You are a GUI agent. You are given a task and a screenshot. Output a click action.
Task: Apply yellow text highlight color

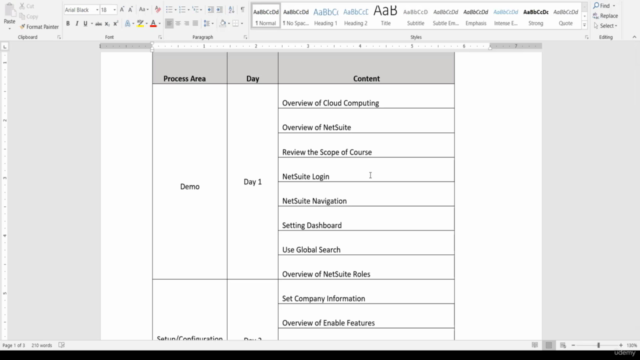[x=140, y=24]
